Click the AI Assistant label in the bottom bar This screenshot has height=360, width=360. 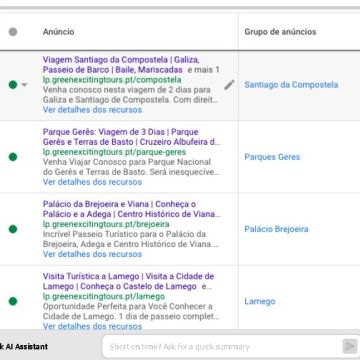(24, 347)
